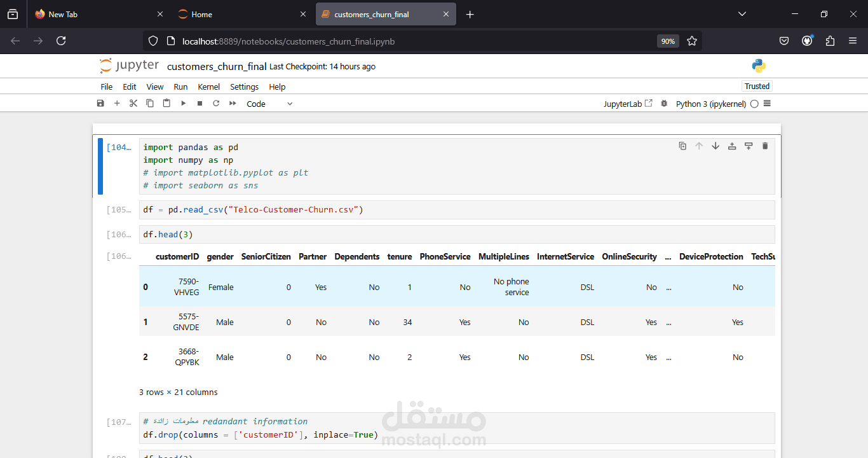This screenshot has width=868, height=458.
Task: Bookmark this page with the star icon
Action: pos(692,41)
